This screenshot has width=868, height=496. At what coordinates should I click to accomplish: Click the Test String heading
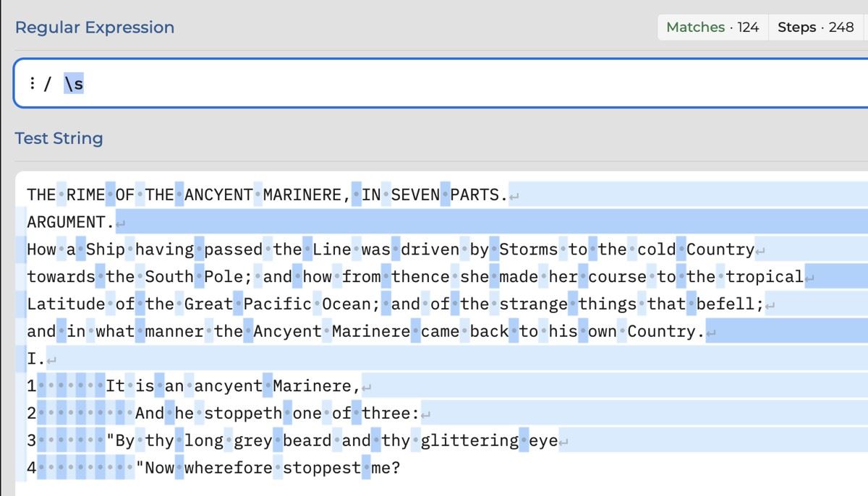[59, 138]
